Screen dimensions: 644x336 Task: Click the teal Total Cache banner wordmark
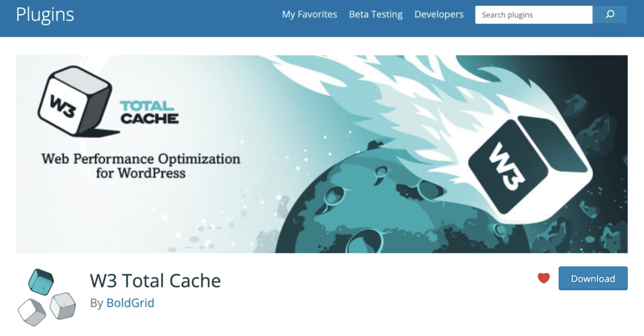(x=148, y=111)
